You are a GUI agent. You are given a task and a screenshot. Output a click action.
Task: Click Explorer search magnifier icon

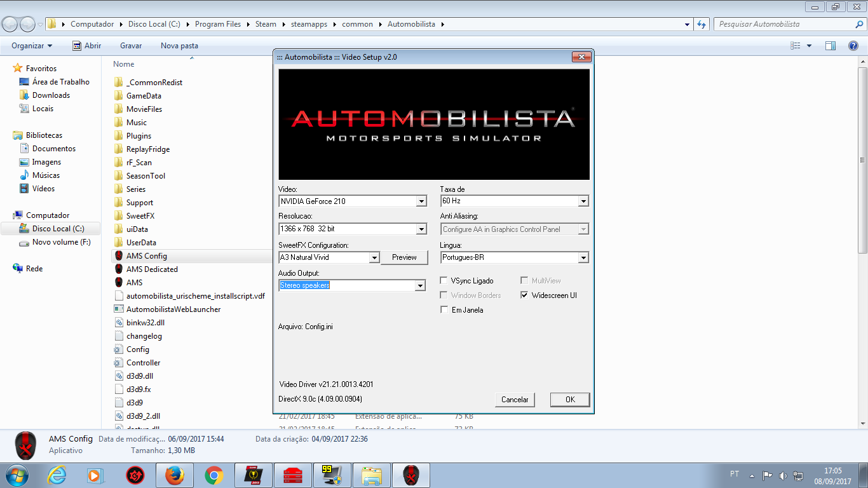859,24
